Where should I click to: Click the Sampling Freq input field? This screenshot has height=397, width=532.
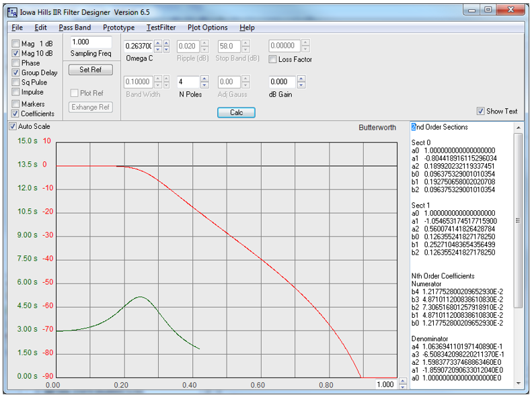tap(91, 42)
